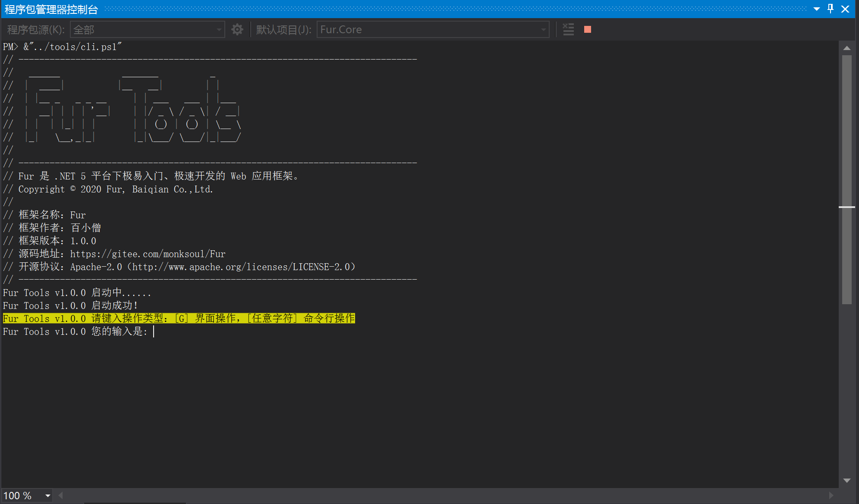The image size is (859, 504).
Task: Expand the package source combo box
Action: (219, 29)
